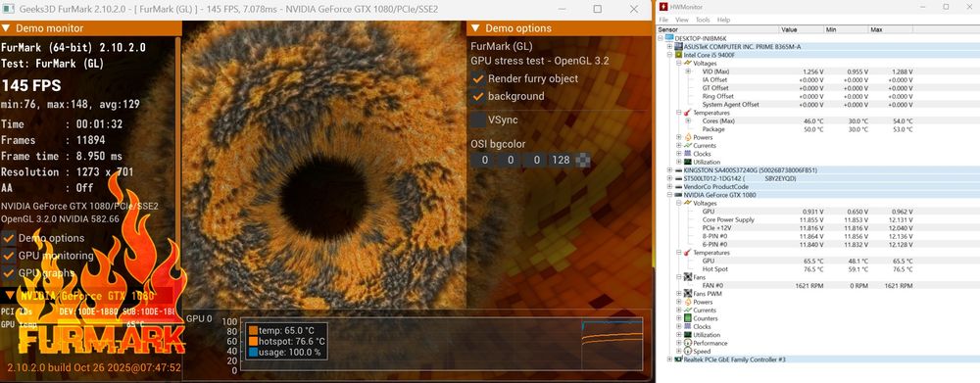Click the Realtek network controller icon
980x383 pixels.
pos(679,359)
